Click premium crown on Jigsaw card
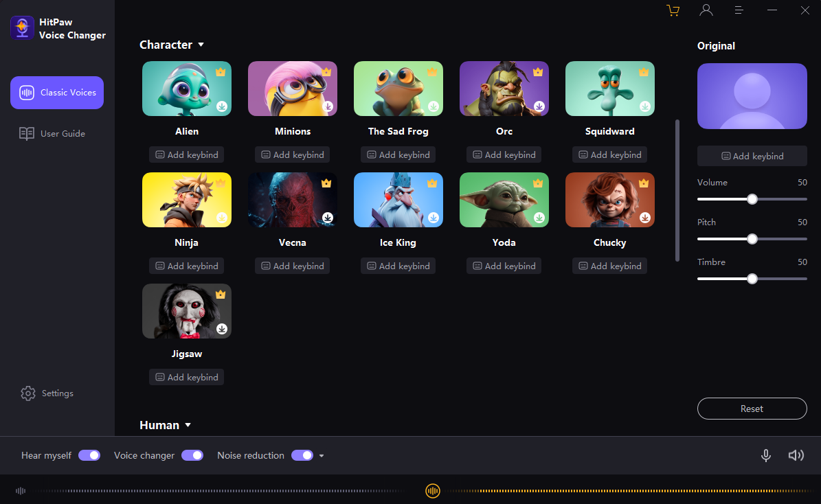This screenshot has width=821, height=504. [x=221, y=294]
